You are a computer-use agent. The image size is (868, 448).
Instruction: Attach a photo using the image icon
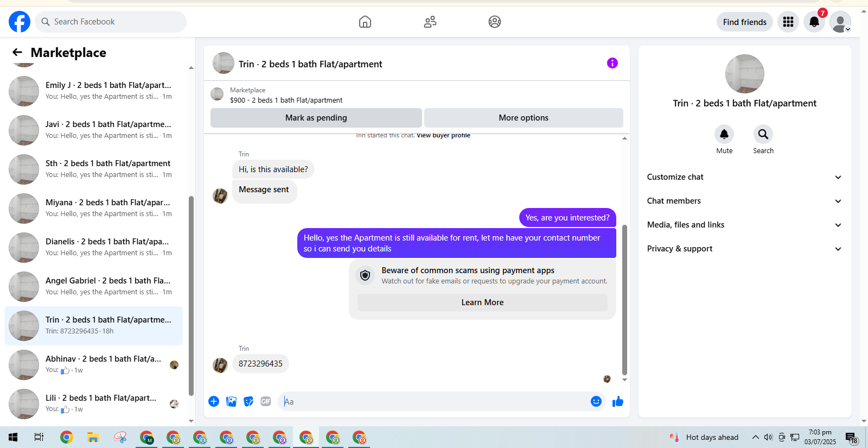(x=231, y=401)
